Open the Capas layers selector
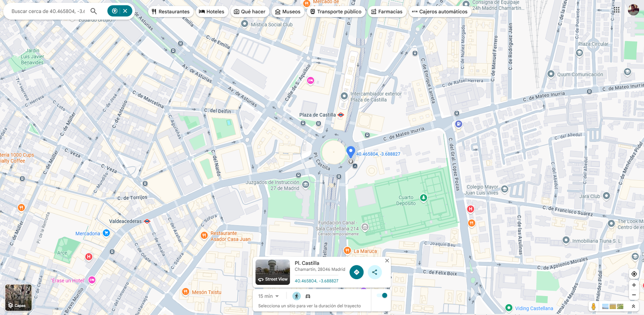The image size is (644, 315). (18, 297)
